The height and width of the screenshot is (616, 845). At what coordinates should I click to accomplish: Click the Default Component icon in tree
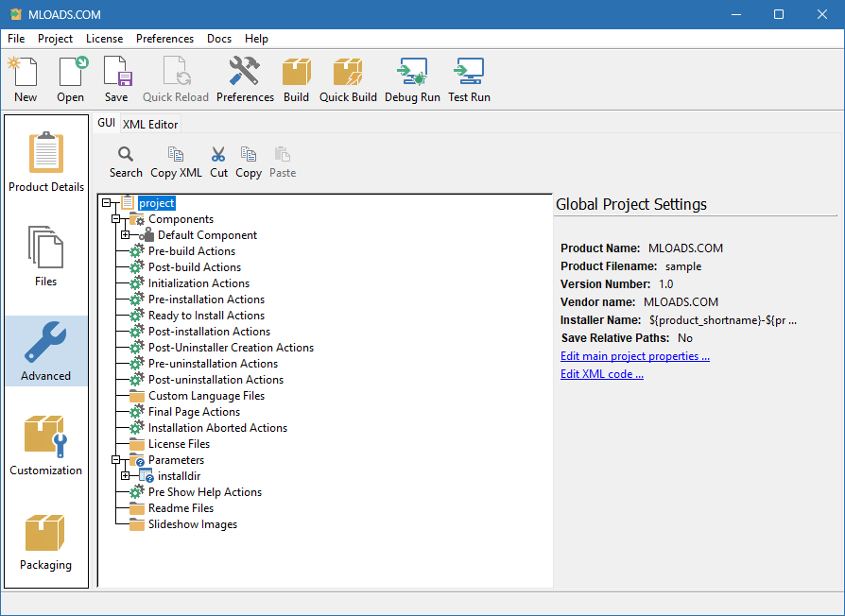point(147,234)
